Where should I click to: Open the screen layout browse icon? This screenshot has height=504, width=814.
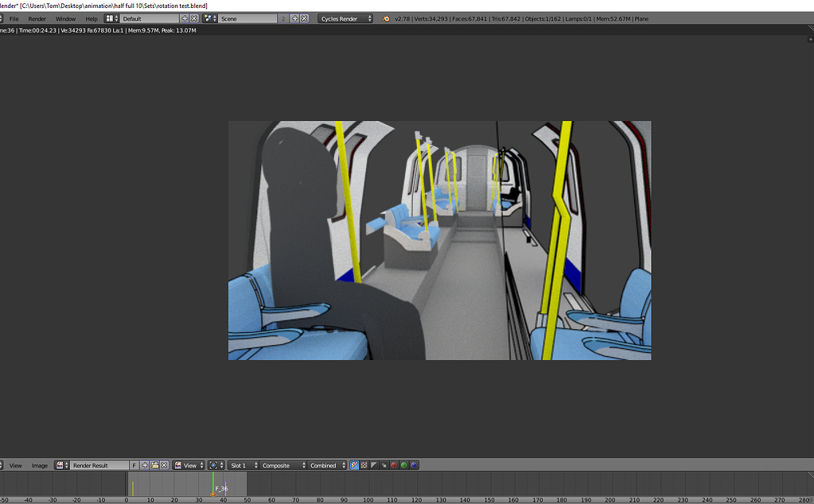[x=111, y=18]
